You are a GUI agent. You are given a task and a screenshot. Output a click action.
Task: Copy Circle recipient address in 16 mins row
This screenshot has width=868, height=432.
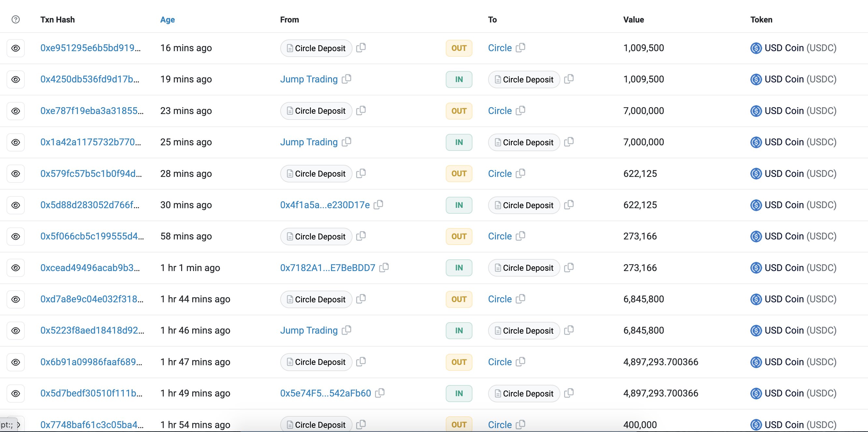click(520, 48)
